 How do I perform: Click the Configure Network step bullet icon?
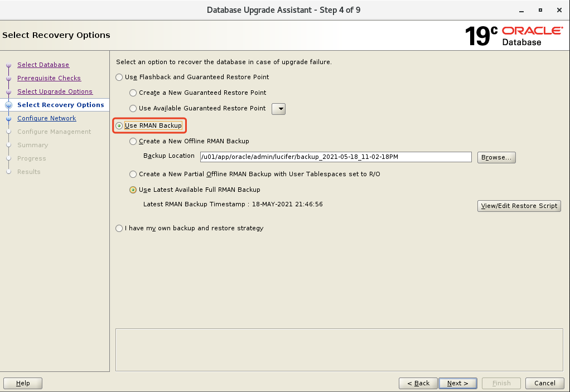pyautogui.click(x=9, y=118)
